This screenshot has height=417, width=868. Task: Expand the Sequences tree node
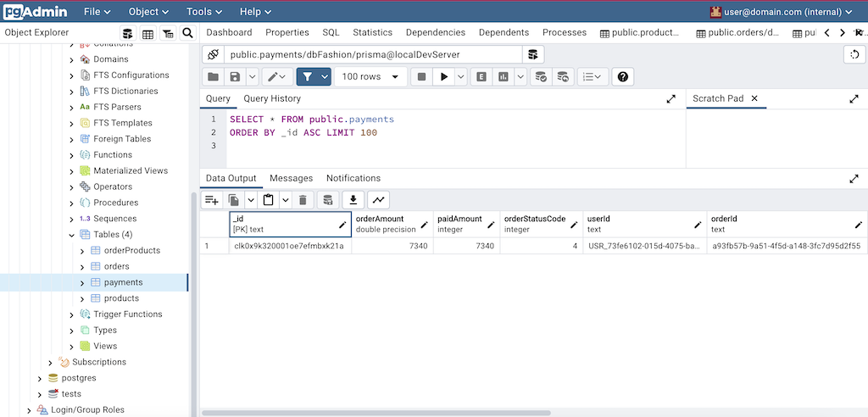(x=71, y=219)
